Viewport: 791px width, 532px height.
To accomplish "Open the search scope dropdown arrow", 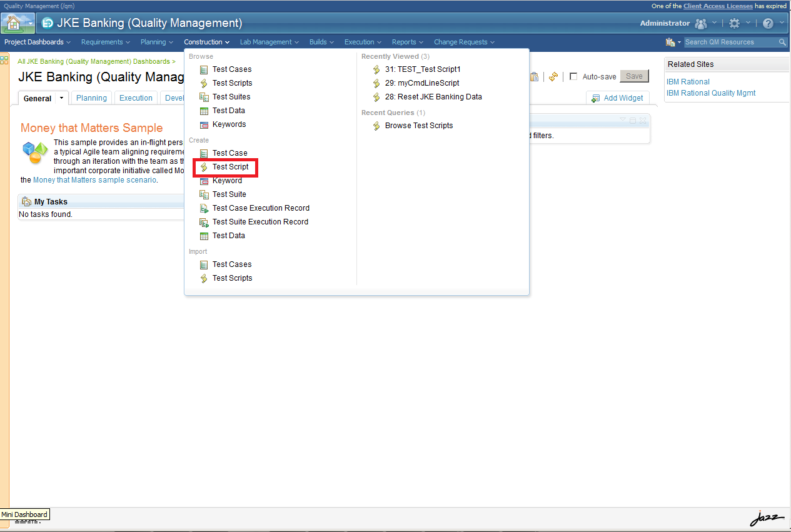I will (x=679, y=43).
